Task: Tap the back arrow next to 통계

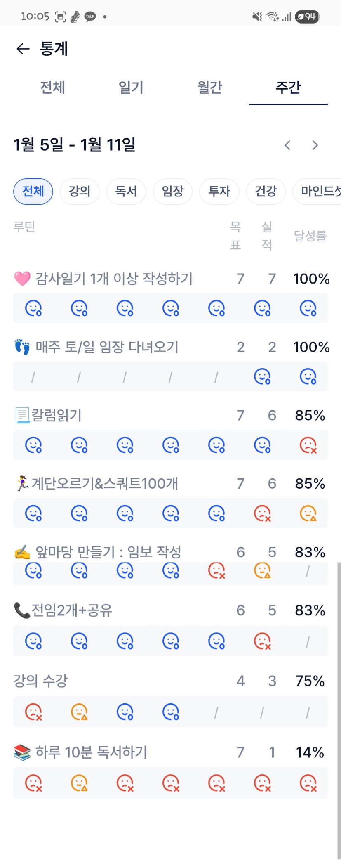Action: [x=23, y=49]
